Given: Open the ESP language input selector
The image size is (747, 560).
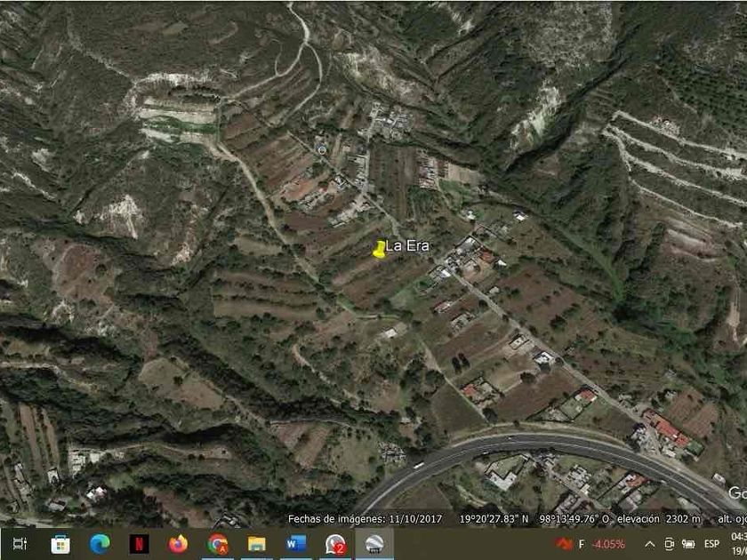Looking at the screenshot, I should pos(711,544).
